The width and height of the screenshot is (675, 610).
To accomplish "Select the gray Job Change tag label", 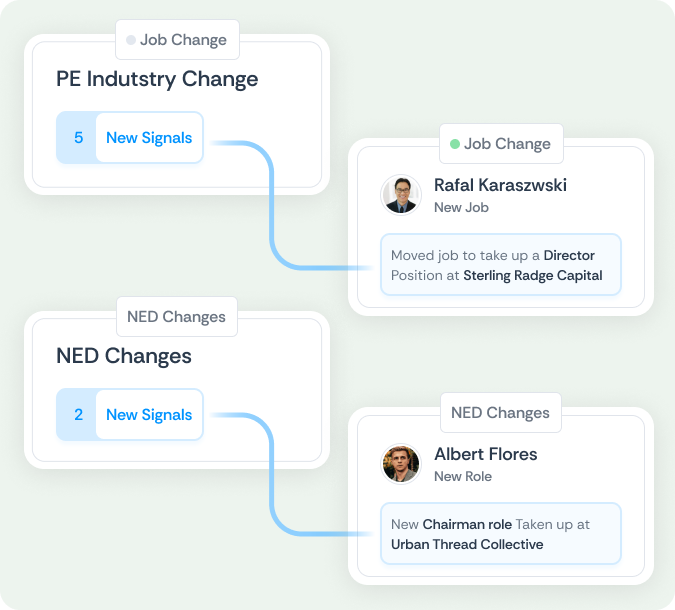I will coord(183,41).
